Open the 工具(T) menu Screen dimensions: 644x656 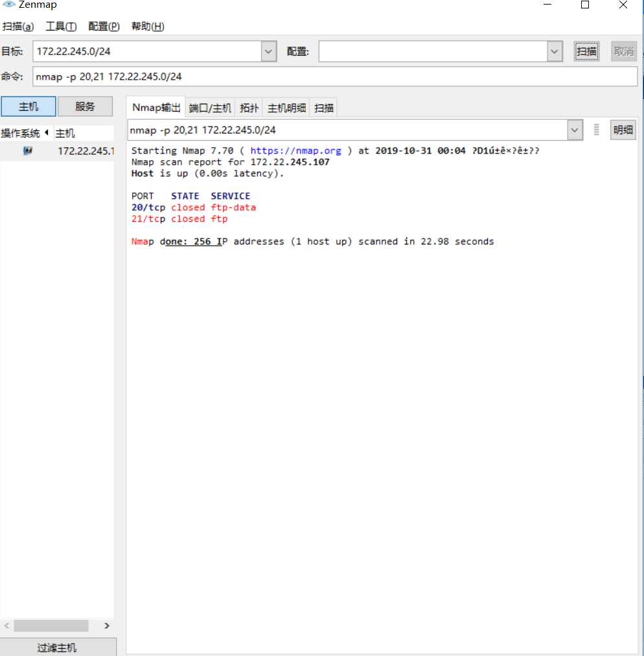(x=61, y=27)
